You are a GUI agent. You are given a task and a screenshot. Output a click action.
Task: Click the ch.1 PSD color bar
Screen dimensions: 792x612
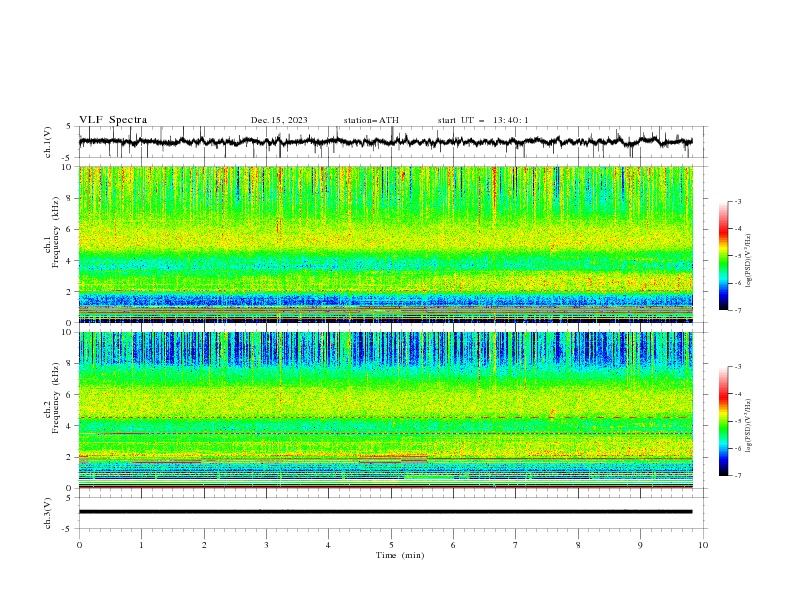coord(724,256)
